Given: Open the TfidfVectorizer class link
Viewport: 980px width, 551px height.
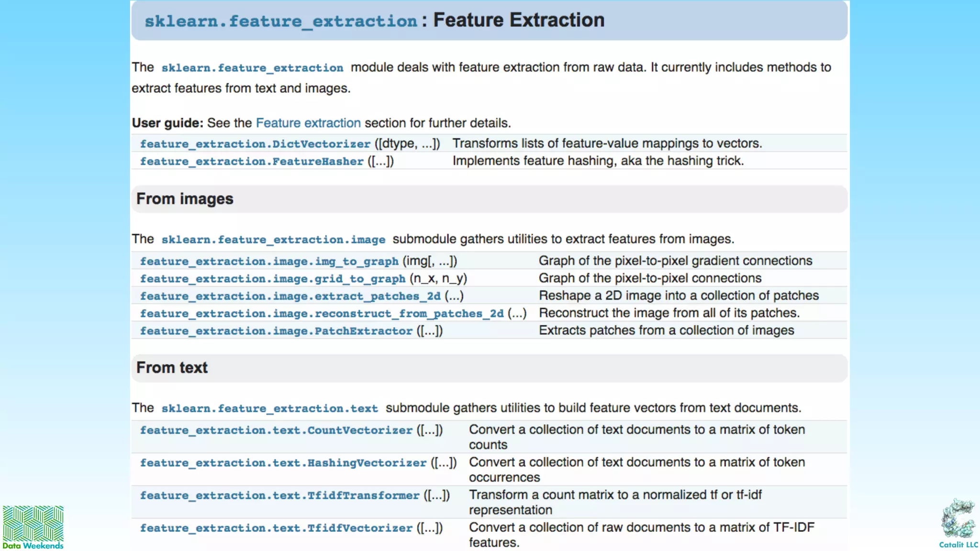Looking at the screenshot, I should 276,528.
